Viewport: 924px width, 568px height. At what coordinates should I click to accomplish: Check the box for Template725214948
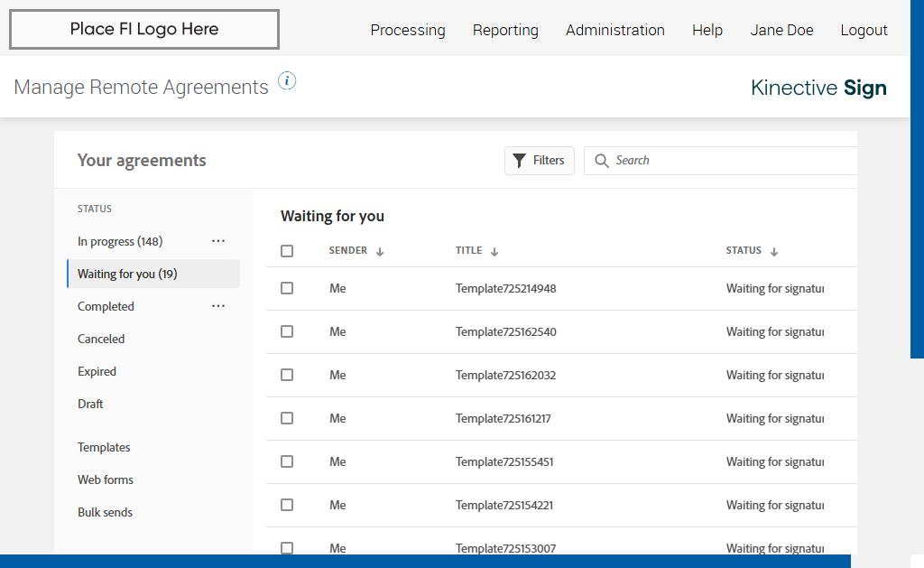[x=287, y=288]
